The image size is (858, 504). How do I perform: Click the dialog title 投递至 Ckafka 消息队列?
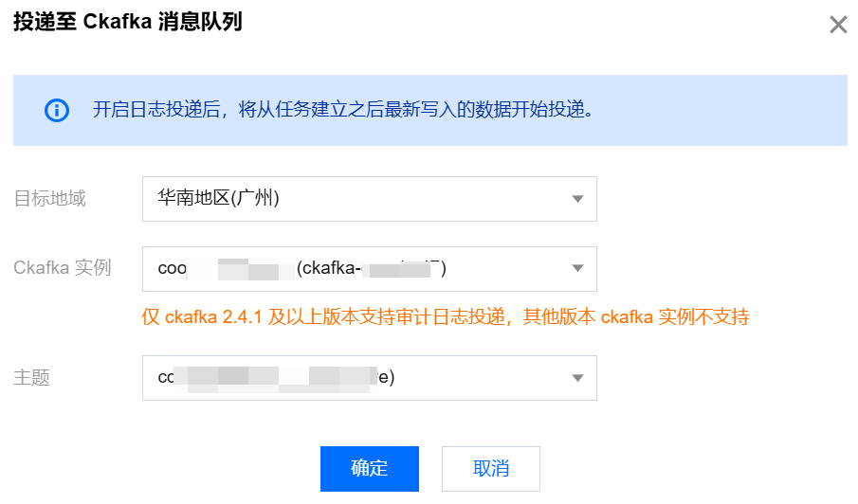tap(128, 23)
